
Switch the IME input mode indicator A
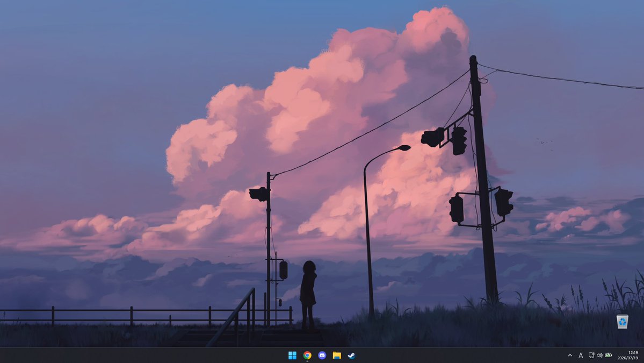(x=581, y=355)
